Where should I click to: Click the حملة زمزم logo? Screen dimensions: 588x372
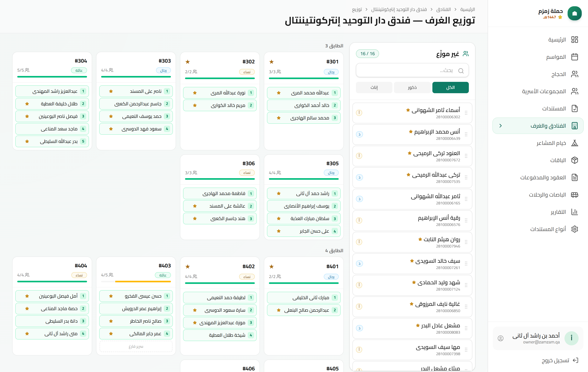coord(574,13)
